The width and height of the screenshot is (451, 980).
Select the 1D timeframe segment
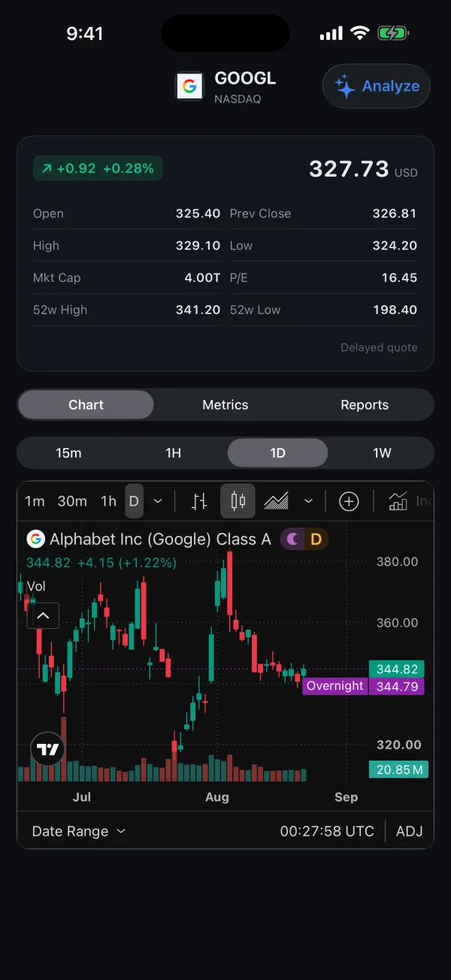[277, 453]
